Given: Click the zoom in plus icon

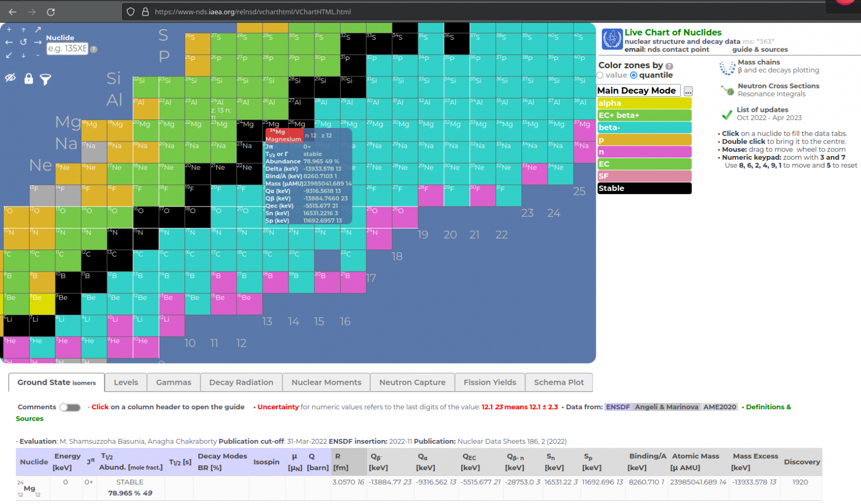Looking at the screenshot, I should [9, 30].
